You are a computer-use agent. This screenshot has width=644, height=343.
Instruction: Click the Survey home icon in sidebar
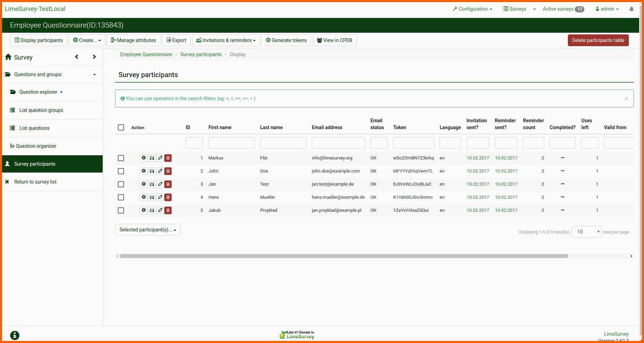(x=8, y=57)
